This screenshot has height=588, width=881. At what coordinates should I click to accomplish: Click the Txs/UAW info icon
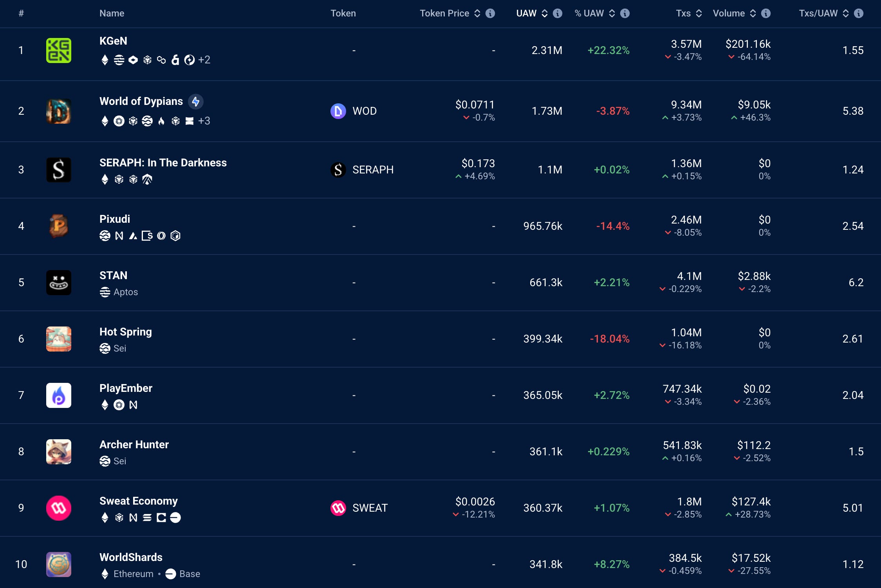coord(859,13)
